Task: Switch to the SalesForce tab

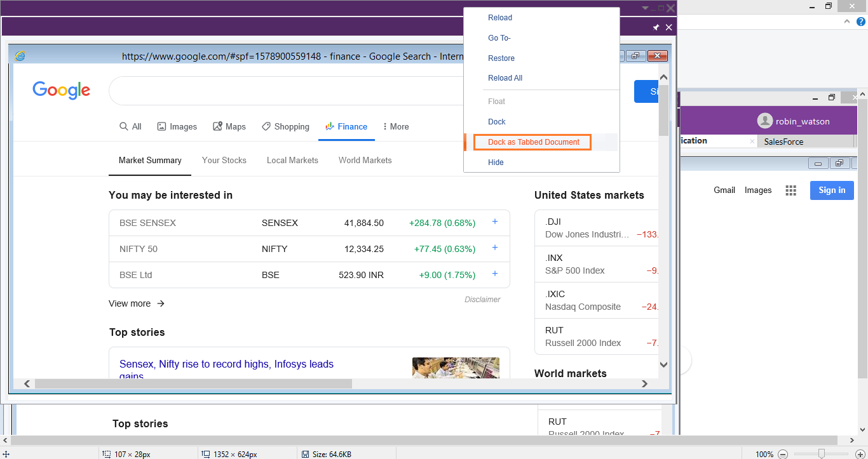Action: [783, 142]
